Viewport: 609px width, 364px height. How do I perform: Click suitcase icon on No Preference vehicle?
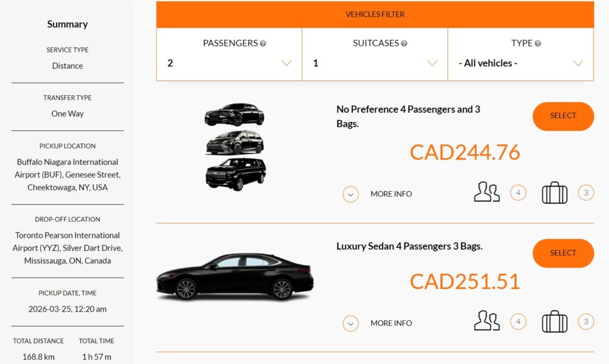tap(554, 193)
